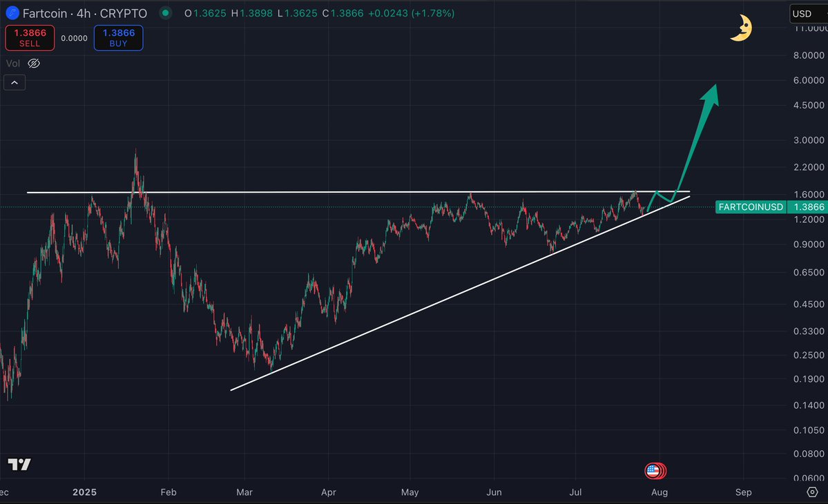Click the 1.6000 price axis label
This screenshot has height=504, width=828.
[x=809, y=194]
